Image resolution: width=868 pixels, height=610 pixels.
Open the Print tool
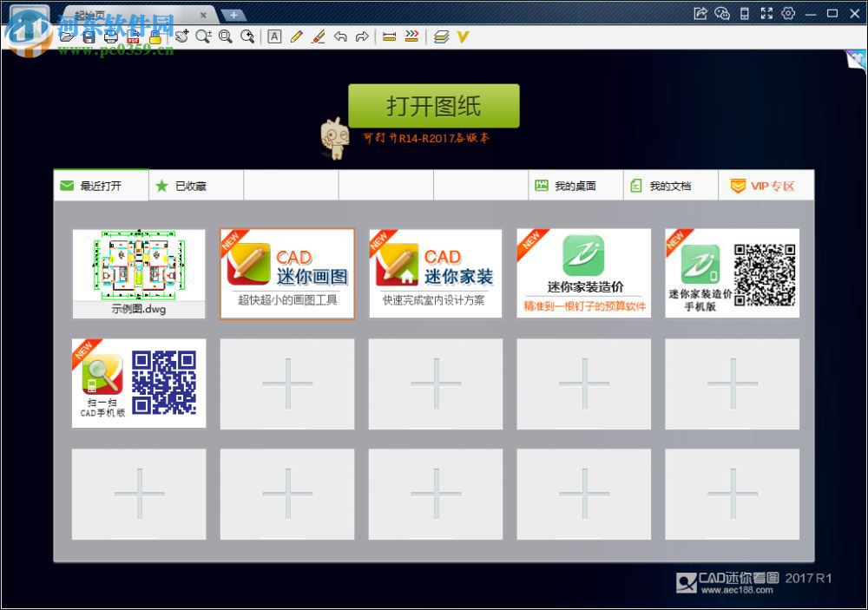tap(110, 36)
